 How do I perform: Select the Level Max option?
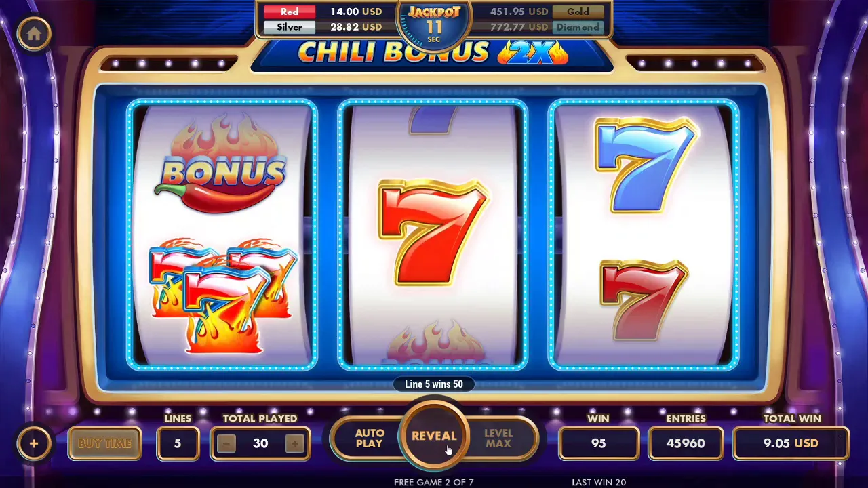[x=498, y=439]
